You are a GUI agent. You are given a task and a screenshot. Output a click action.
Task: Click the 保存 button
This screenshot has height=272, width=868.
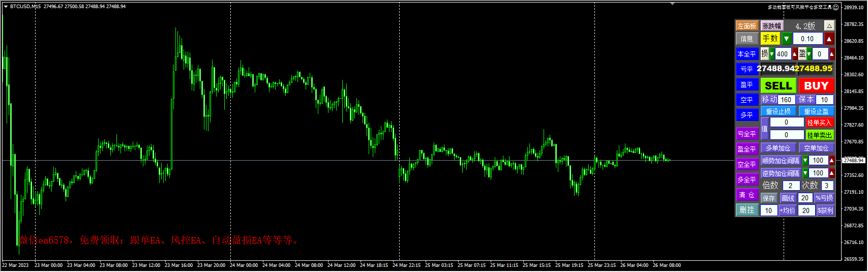769,198
